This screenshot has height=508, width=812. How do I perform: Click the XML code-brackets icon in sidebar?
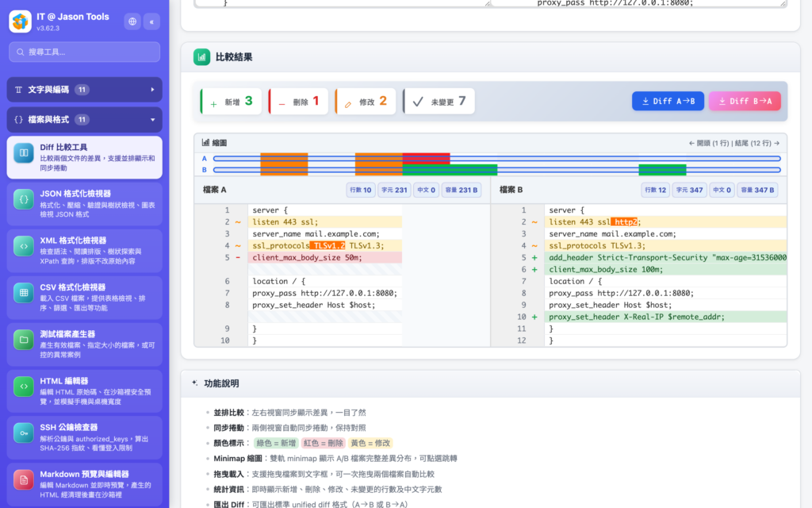(24, 246)
